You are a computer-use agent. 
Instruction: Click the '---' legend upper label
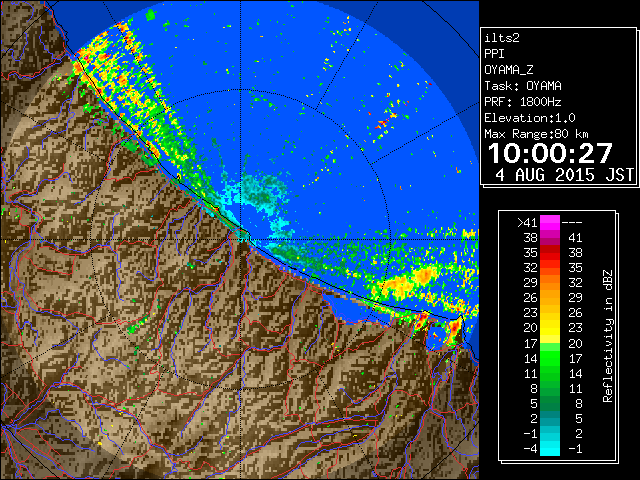point(572,223)
